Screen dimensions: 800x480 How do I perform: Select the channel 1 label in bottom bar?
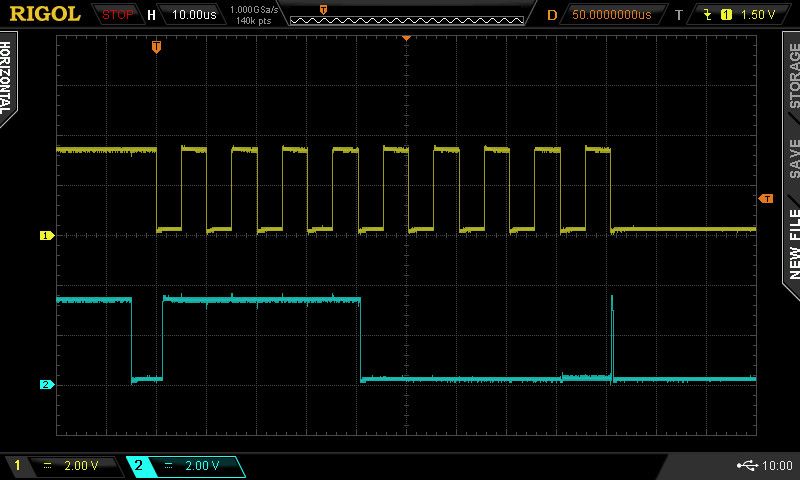point(17,465)
